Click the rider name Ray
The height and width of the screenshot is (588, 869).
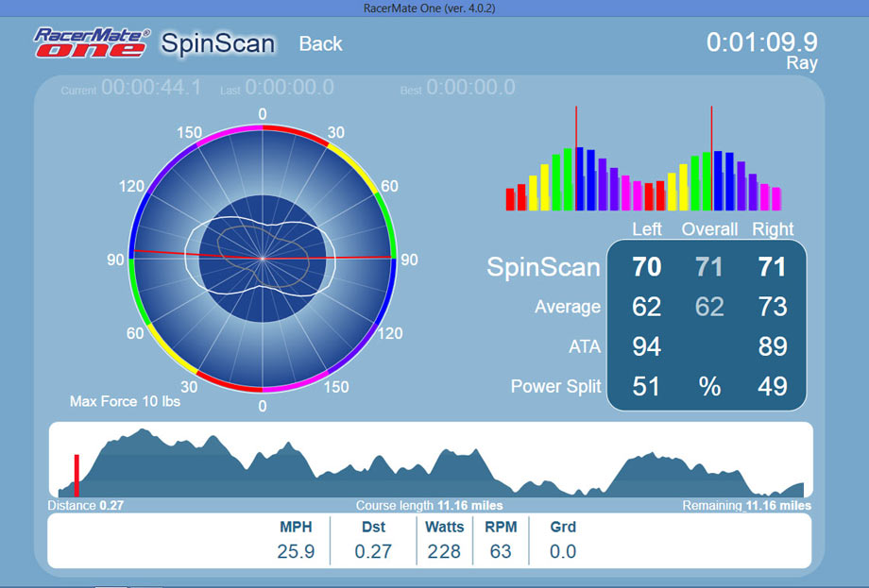pos(801,64)
